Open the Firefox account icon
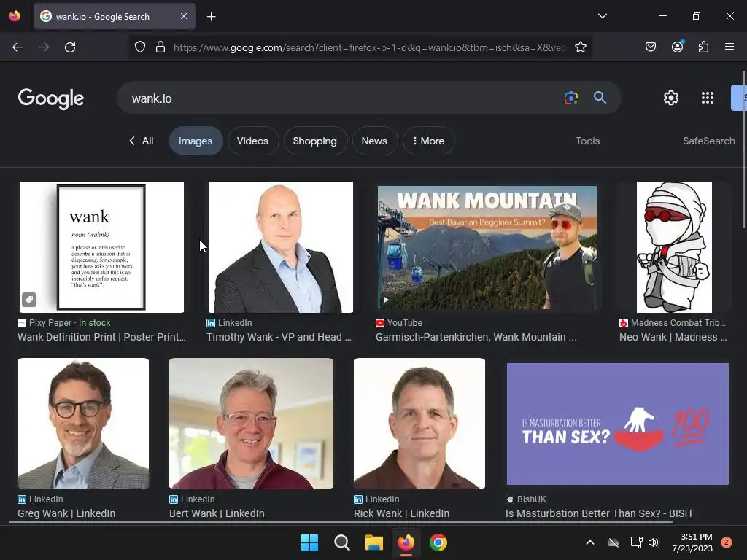The width and height of the screenshot is (747, 560). click(678, 47)
